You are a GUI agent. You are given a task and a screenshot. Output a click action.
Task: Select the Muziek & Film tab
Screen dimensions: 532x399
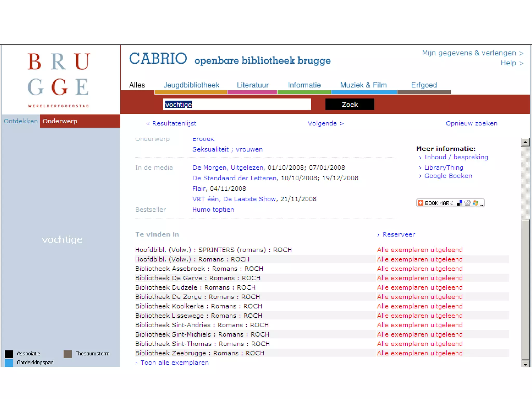(363, 85)
